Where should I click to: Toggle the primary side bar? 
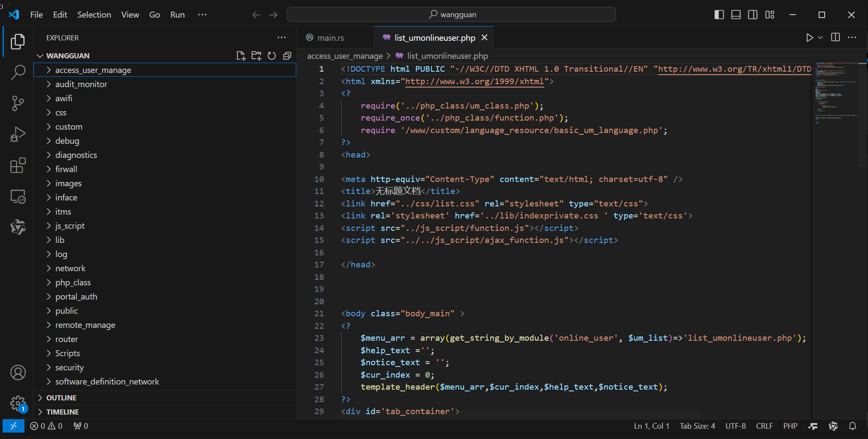[x=719, y=15]
